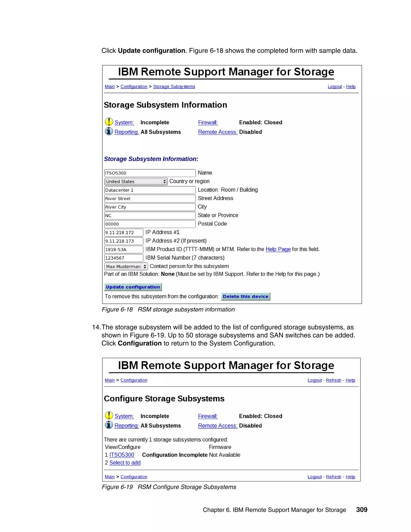Click the Postal Code field 00000
This screenshot has height=532, width=411.
click(150, 224)
